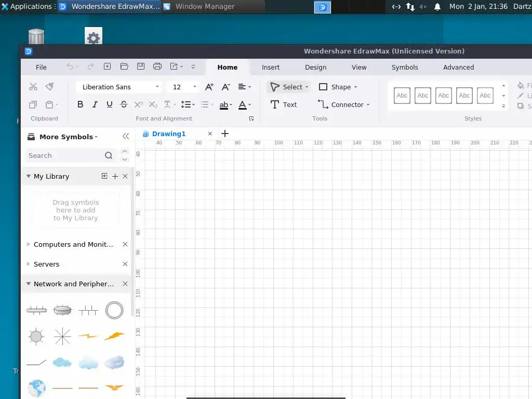Switch to the Advanced tab
Viewport: 532px width, 399px height.
[x=458, y=67]
